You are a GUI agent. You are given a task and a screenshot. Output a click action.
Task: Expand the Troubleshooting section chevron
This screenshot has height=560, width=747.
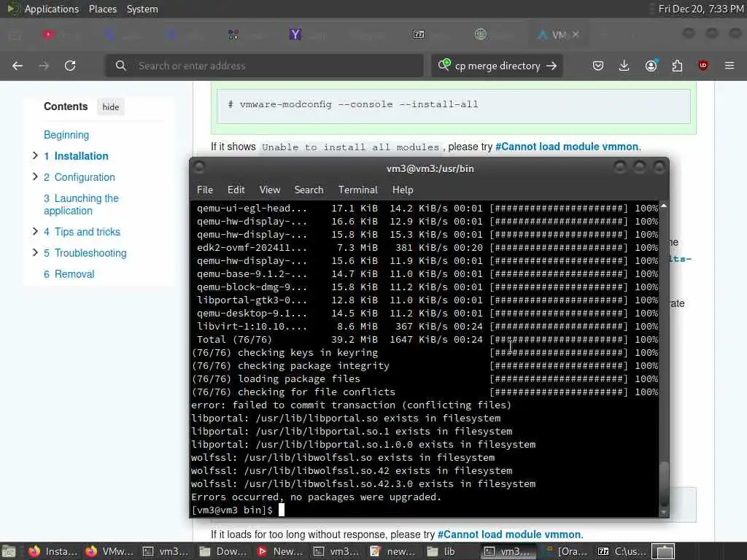(35, 252)
